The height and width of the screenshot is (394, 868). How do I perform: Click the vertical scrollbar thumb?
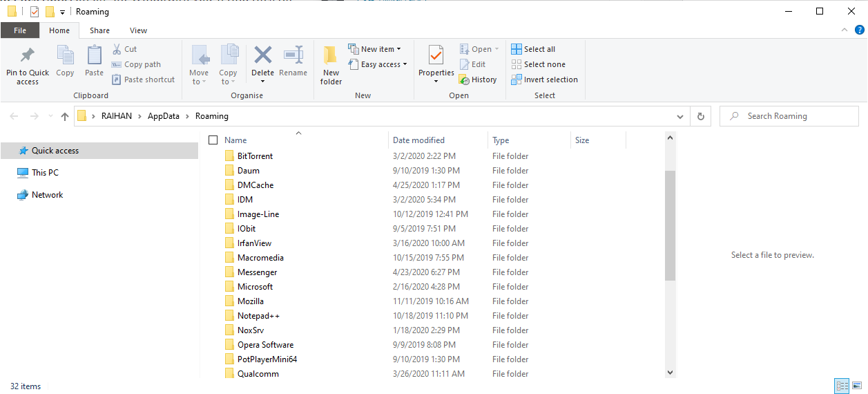pyautogui.click(x=670, y=225)
